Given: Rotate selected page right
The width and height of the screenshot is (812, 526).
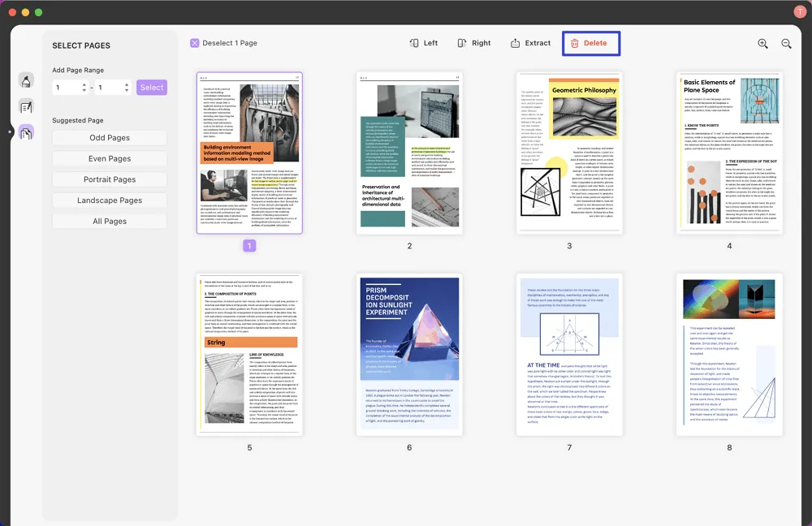Looking at the screenshot, I should (x=473, y=43).
